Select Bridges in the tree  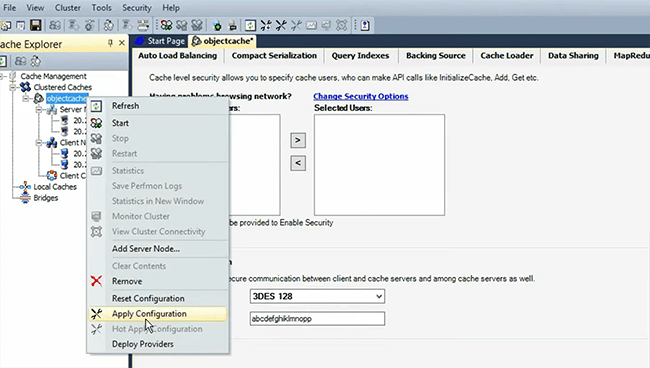(46, 198)
